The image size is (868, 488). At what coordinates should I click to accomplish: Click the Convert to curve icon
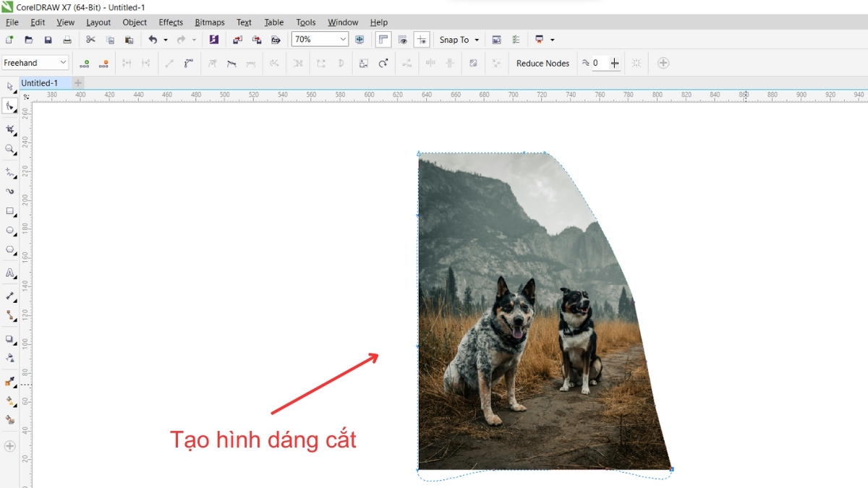coord(189,63)
